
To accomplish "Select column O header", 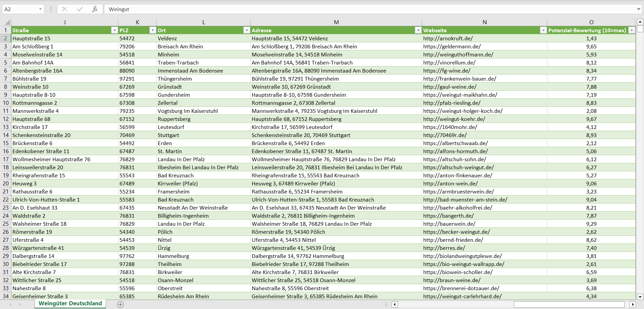I will 591,22.
